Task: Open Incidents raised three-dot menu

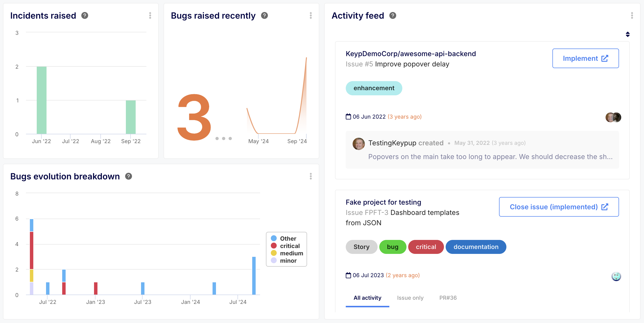Action: pos(150,15)
